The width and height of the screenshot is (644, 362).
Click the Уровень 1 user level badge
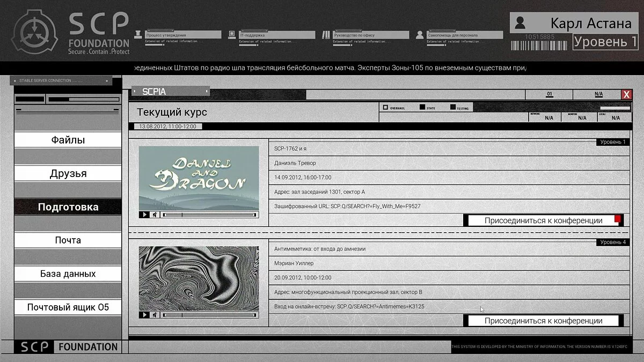pyautogui.click(x=606, y=42)
